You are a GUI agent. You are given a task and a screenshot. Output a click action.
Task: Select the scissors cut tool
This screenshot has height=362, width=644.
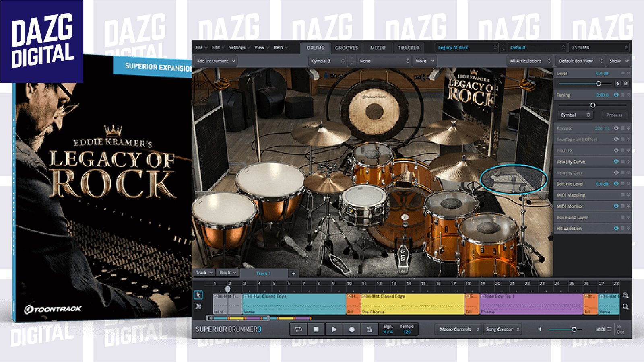pyautogui.click(x=198, y=306)
